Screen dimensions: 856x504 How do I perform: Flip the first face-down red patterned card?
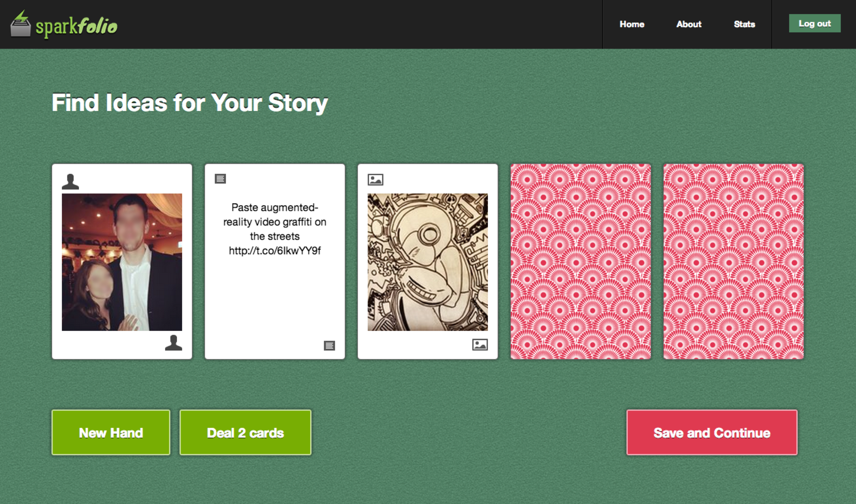pos(580,262)
